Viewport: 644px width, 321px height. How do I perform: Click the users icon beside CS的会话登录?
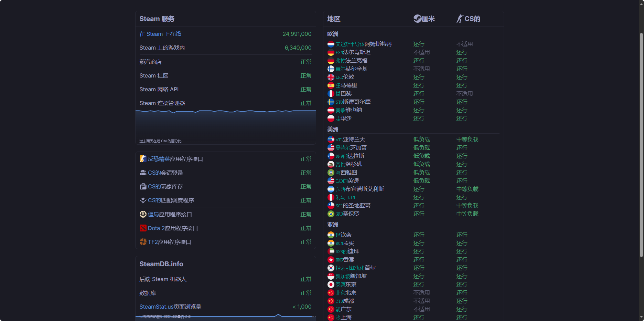[x=143, y=173]
